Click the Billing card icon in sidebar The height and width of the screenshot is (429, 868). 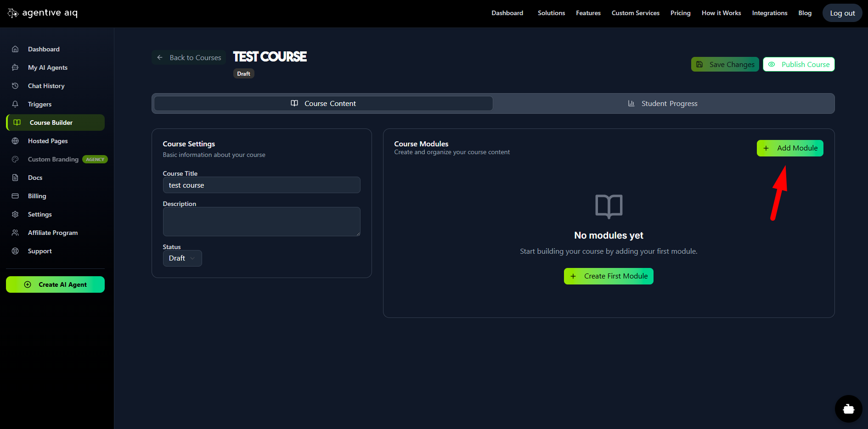pyautogui.click(x=15, y=196)
